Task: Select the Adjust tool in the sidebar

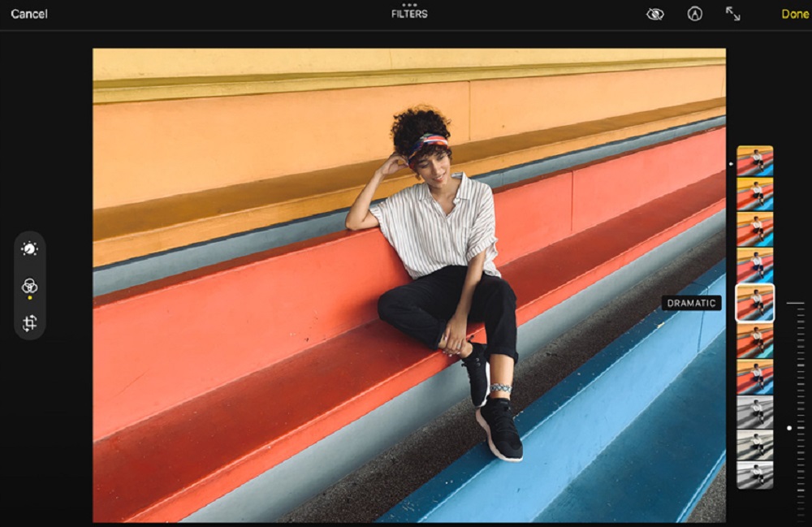Action: click(x=29, y=249)
